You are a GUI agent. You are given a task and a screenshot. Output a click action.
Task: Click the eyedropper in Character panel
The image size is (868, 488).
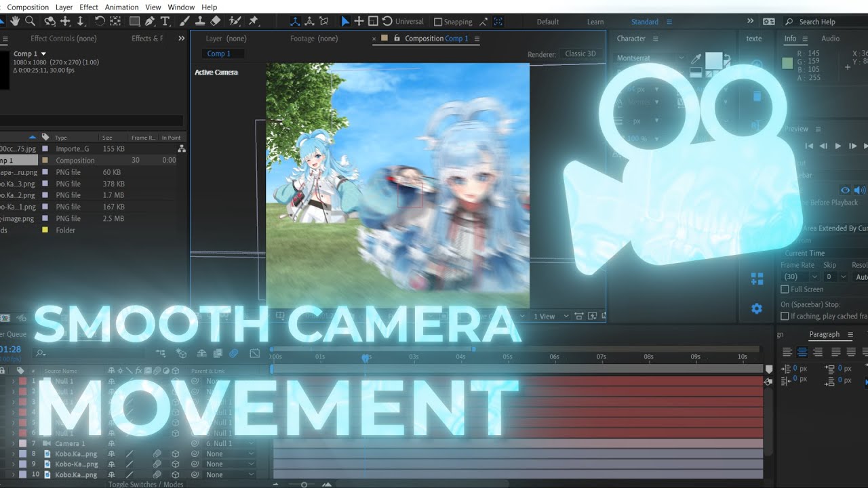[696, 60]
